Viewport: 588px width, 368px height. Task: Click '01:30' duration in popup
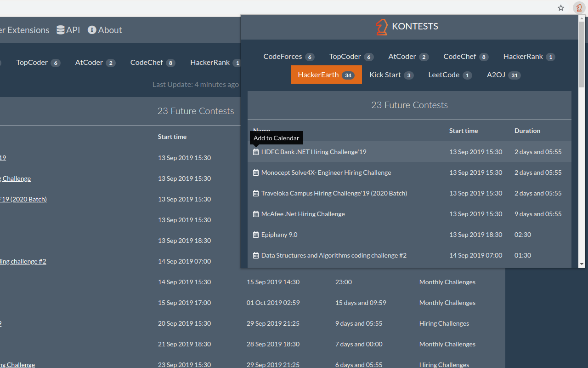coord(523,255)
